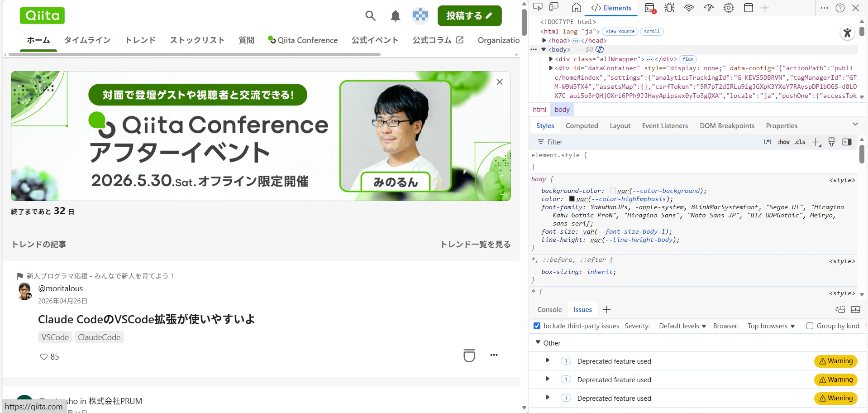This screenshot has height=413, width=868.
Task: Open DevTools help icon
Action: click(840, 8)
